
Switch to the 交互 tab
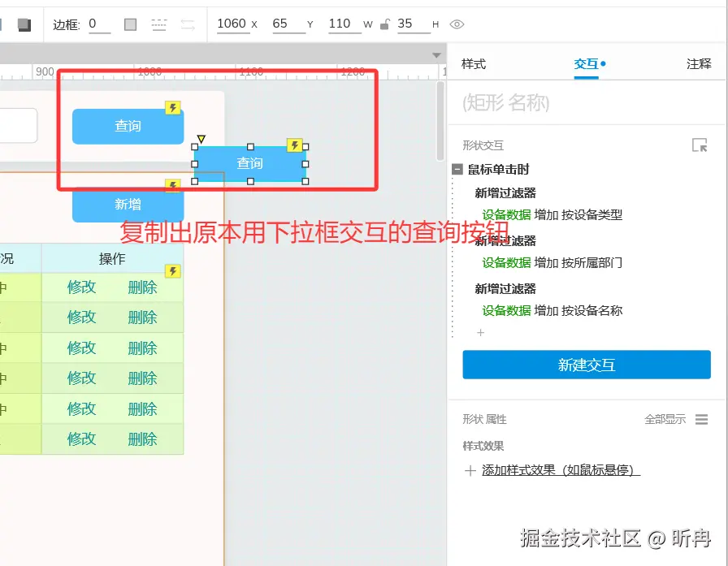[586, 64]
